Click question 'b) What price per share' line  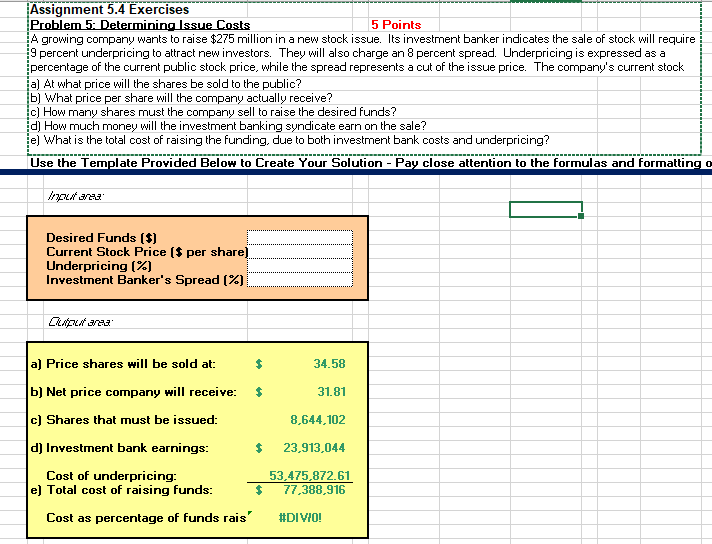point(181,98)
